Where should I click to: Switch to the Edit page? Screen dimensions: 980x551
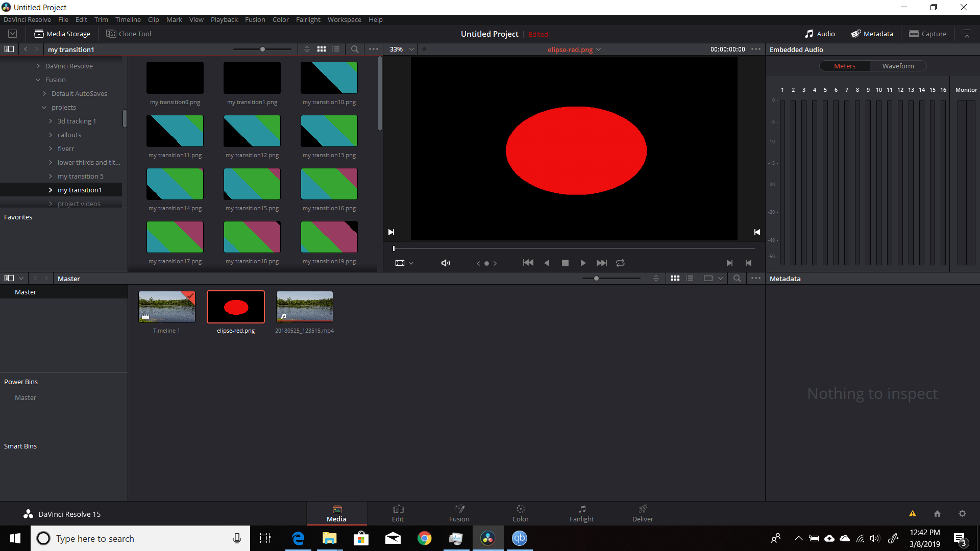pos(398,513)
